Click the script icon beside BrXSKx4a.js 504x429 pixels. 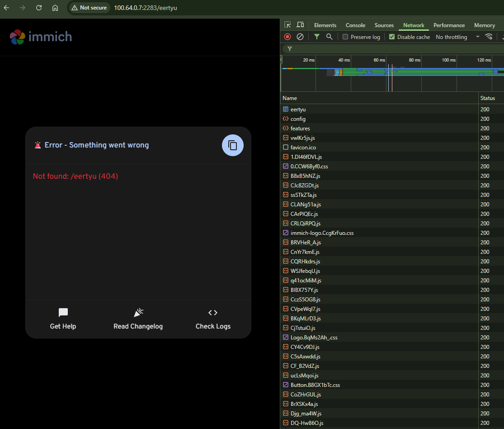285,404
